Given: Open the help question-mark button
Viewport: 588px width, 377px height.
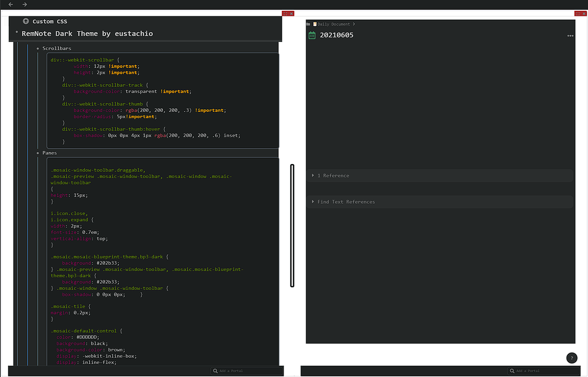Looking at the screenshot, I should point(572,358).
